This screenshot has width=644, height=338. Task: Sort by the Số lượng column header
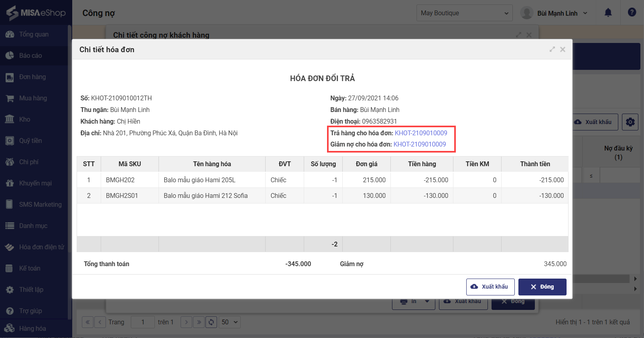click(x=323, y=164)
